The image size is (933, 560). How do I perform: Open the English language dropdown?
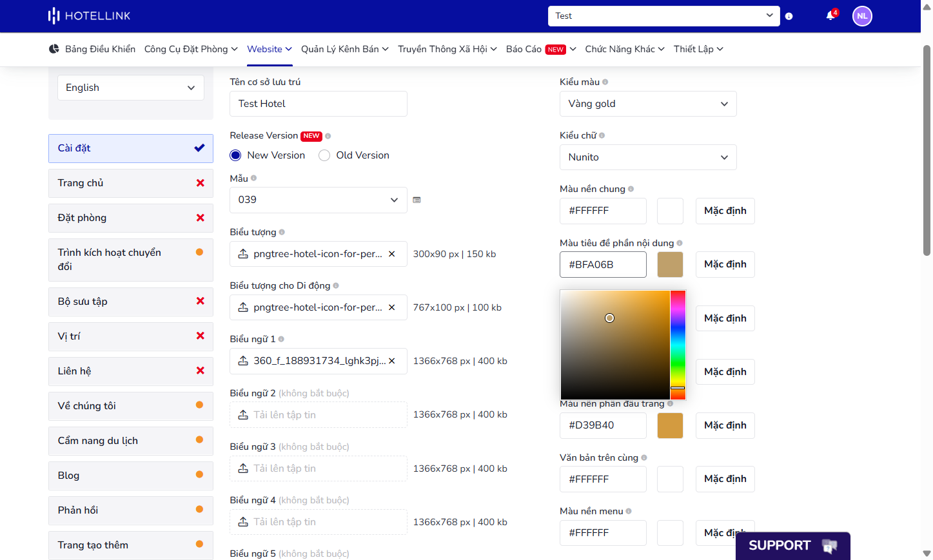pyautogui.click(x=131, y=88)
